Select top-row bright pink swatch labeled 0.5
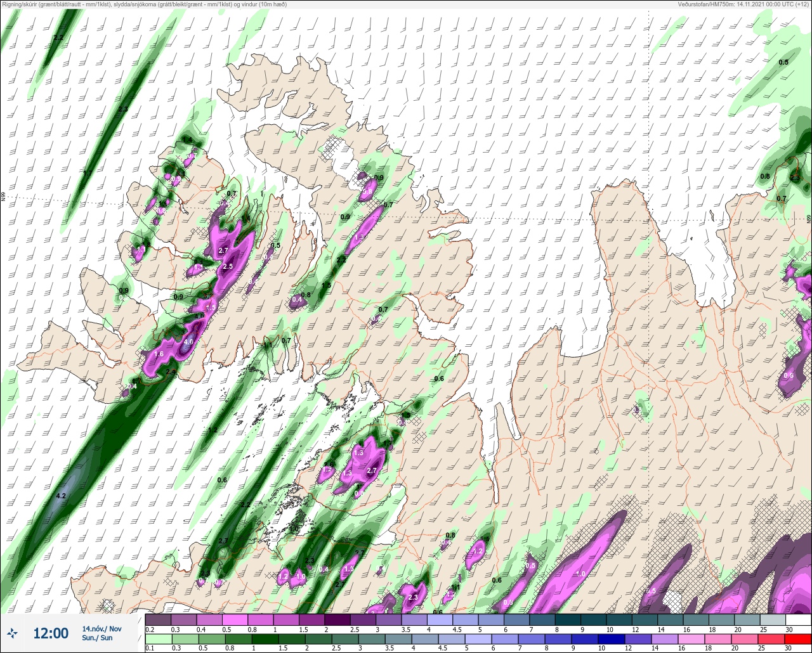Screen dimensions: 812x653 point(235,619)
